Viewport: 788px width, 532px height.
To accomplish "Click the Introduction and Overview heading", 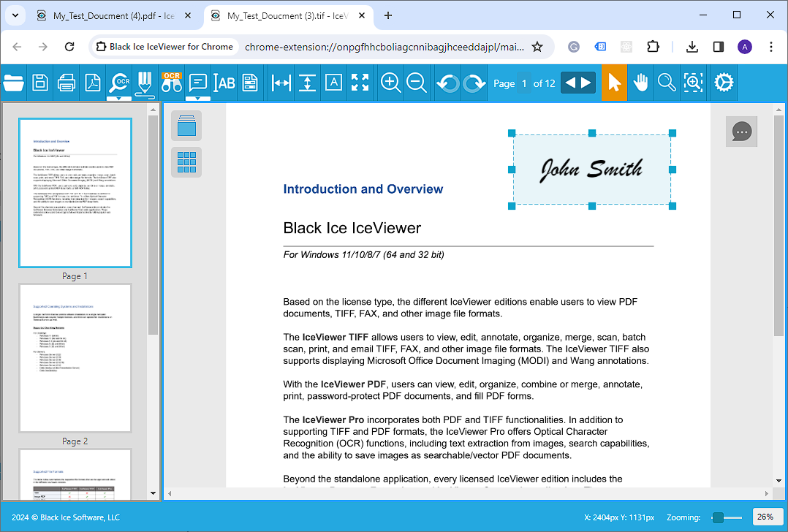I will click(x=363, y=189).
